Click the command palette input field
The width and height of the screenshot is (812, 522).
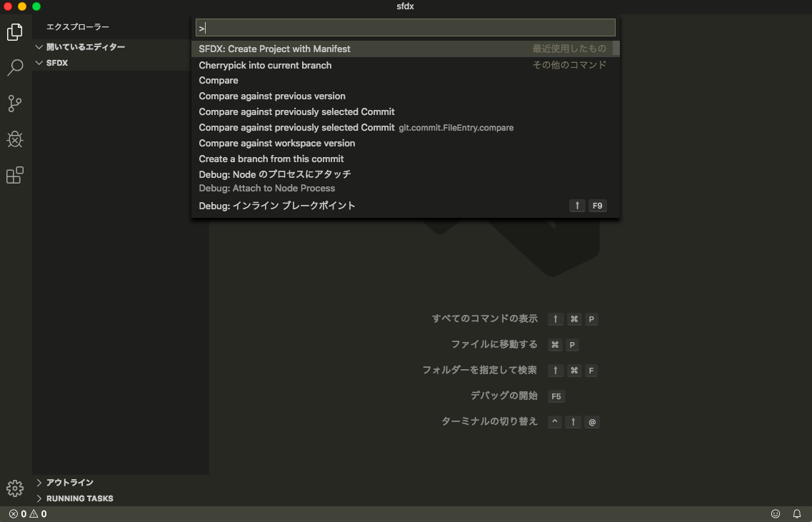[x=406, y=27]
